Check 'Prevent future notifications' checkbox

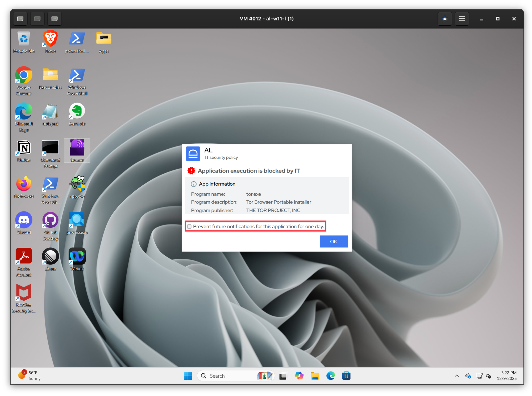pyautogui.click(x=189, y=227)
